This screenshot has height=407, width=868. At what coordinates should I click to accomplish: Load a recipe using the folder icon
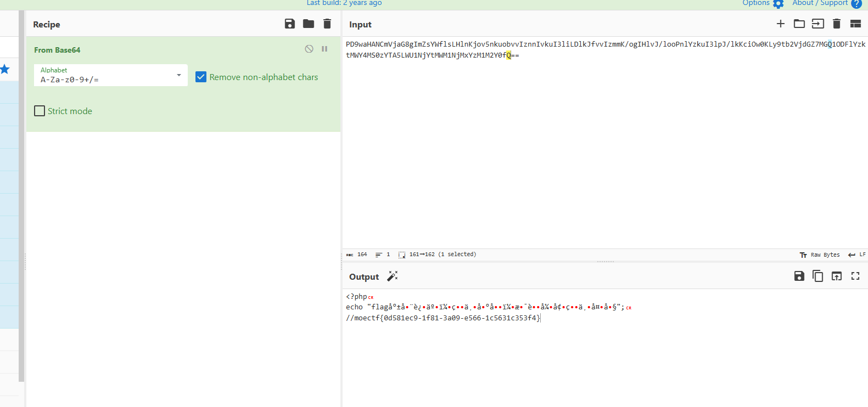[309, 24]
